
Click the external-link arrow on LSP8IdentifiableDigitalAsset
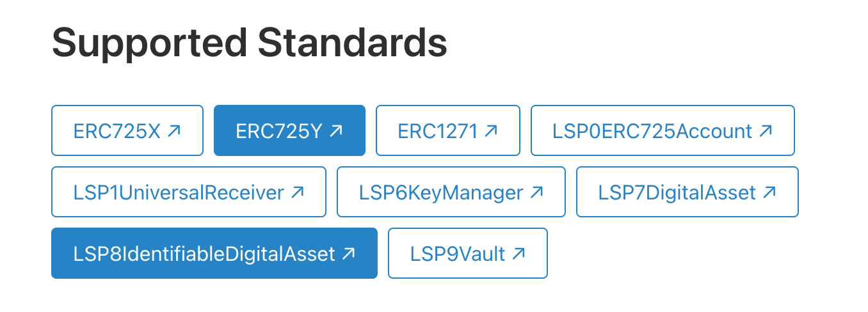click(x=348, y=254)
